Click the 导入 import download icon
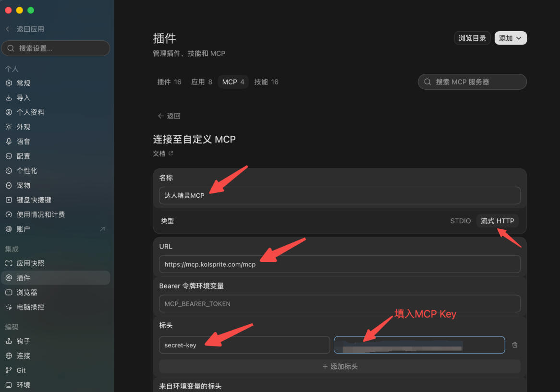Viewport: 560px width, 392px height. click(x=9, y=98)
